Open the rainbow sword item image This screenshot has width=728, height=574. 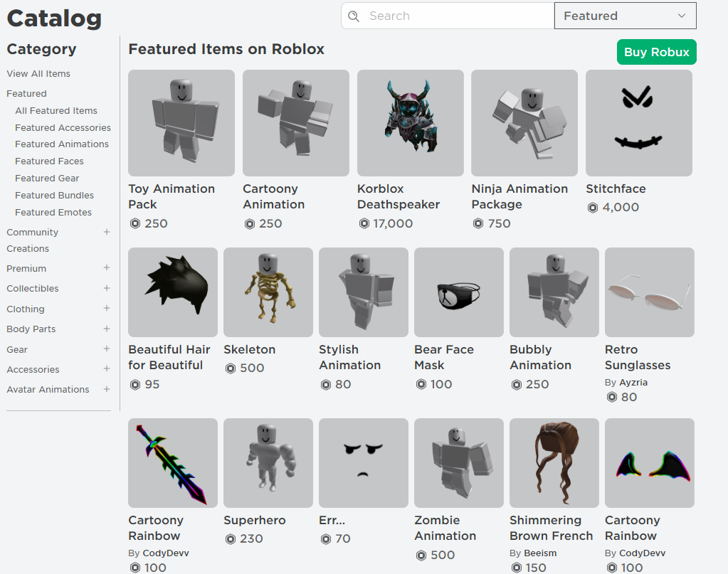click(x=173, y=463)
